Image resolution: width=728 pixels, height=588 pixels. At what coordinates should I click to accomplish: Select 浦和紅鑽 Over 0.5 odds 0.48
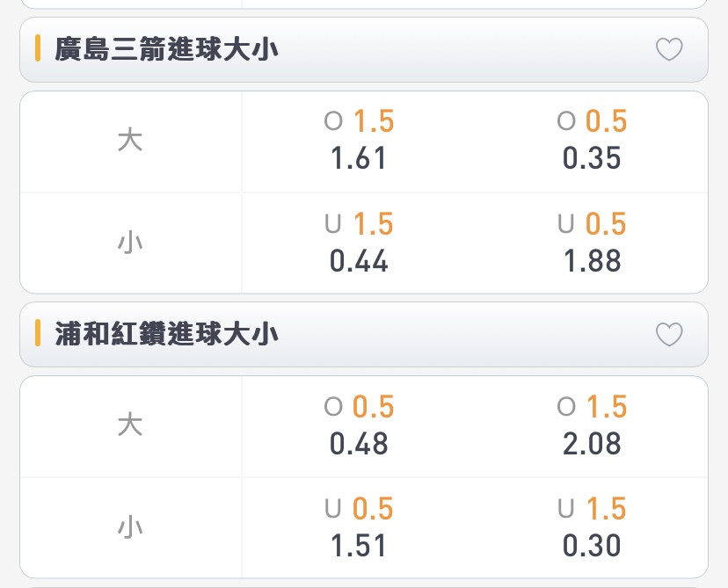pos(359,425)
